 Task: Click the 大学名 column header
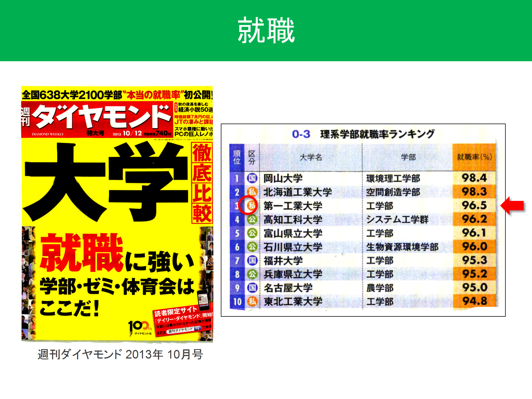pyautogui.click(x=311, y=157)
